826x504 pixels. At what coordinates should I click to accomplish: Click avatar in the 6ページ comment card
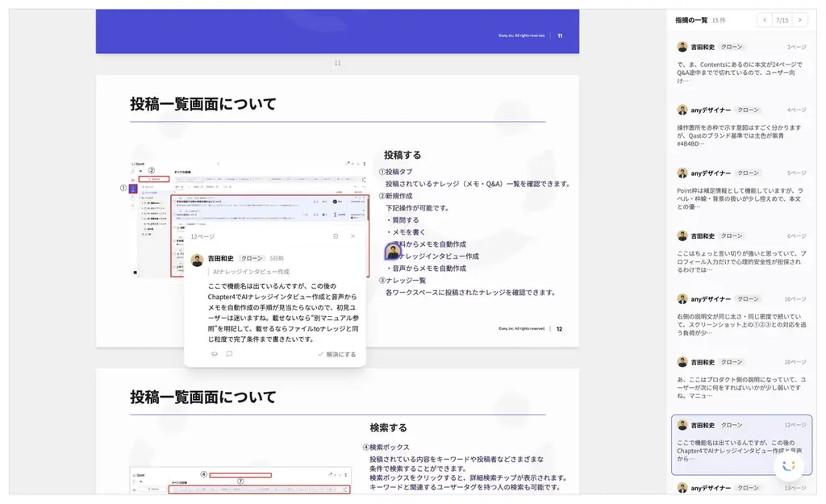pos(682,235)
